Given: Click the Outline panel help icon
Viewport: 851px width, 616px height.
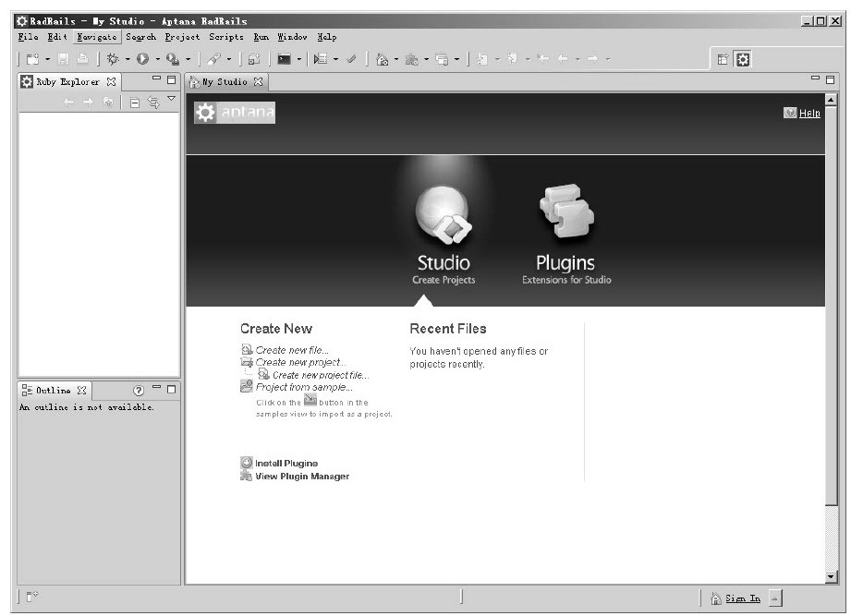Looking at the screenshot, I should pos(138,390).
